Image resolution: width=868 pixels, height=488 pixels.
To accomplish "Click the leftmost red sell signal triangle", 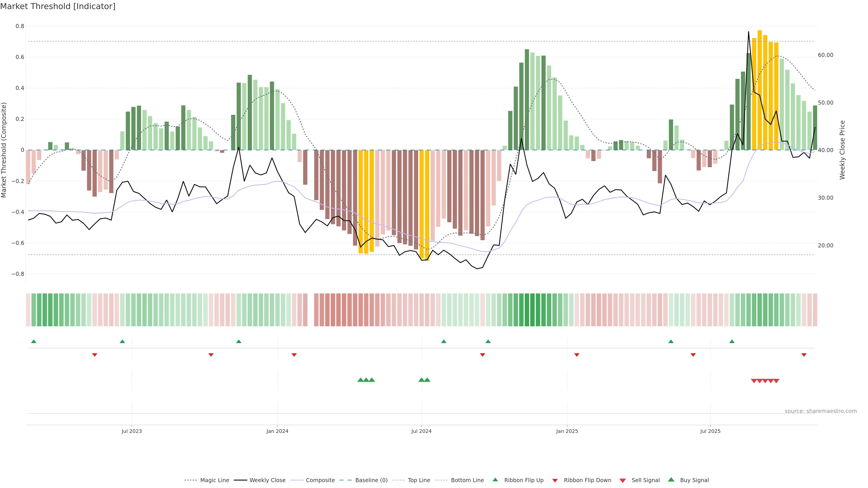I will 754,381.
